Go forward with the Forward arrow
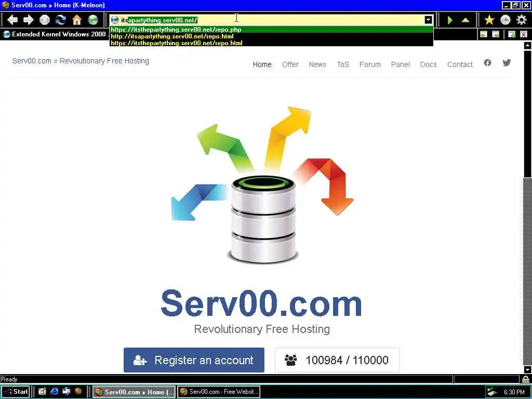Screen dimensions: 532x399 (29, 20)
